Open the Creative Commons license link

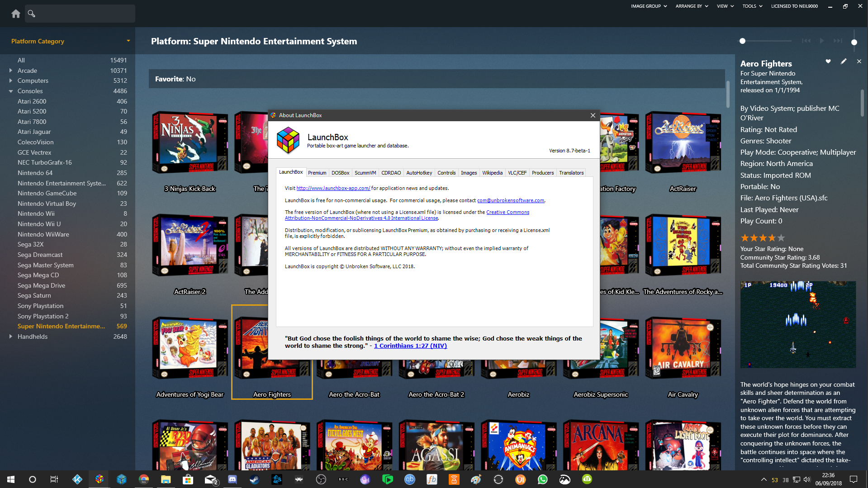pos(407,215)
